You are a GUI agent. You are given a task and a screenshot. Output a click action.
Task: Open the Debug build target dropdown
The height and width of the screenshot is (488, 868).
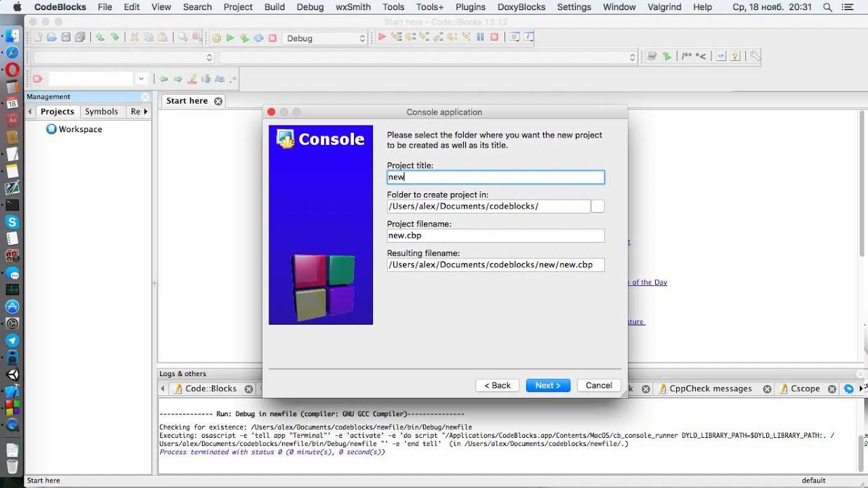tap(324, 39)
